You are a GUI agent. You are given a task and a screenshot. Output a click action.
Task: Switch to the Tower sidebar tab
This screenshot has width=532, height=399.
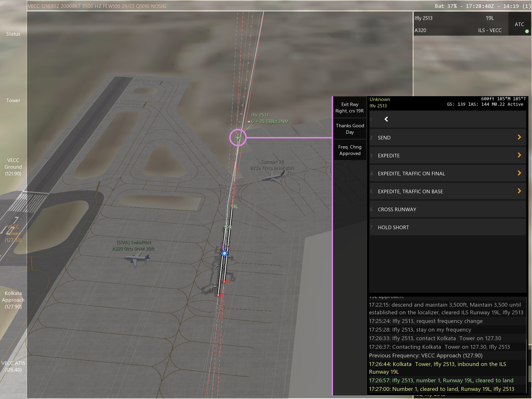pos(13,100)
